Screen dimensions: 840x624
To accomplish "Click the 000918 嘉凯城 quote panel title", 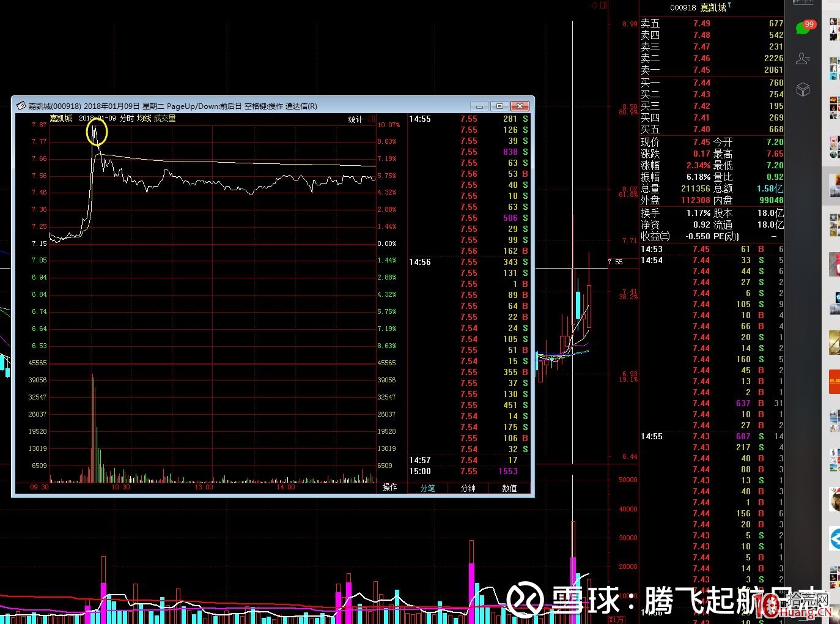I will click(701, 7).
